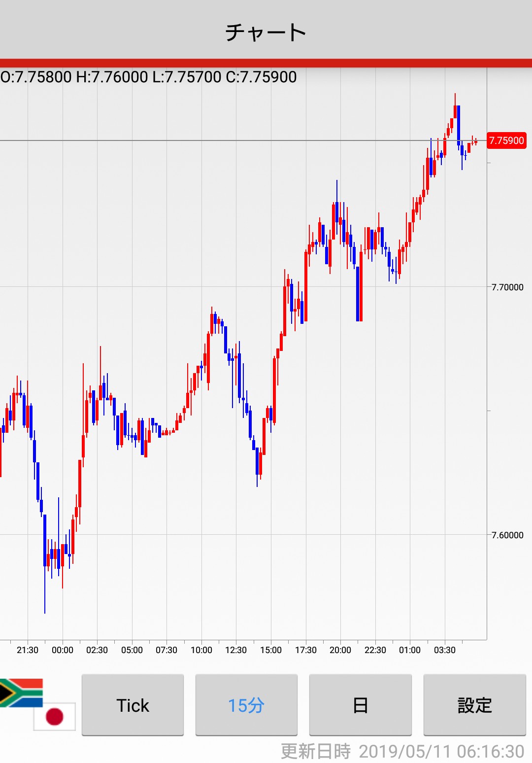The width and height of the screenshot is (532, 763).
Task: Select the 15分 timeframe button
Action: click(x=246, y=705)
